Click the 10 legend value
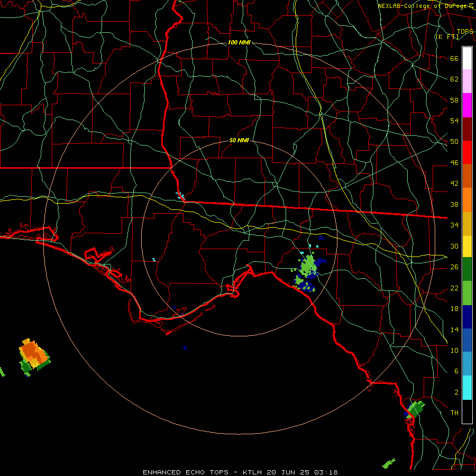This screenshot has width=476, height=476. click(454, 350)
